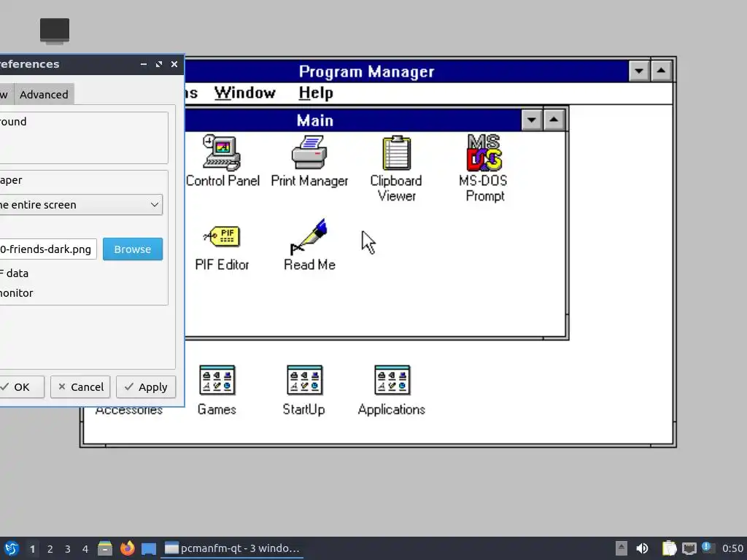Click the Main window's maximize up-arrow
This screenshot has width=747, height=560.
tap(554, 120)
